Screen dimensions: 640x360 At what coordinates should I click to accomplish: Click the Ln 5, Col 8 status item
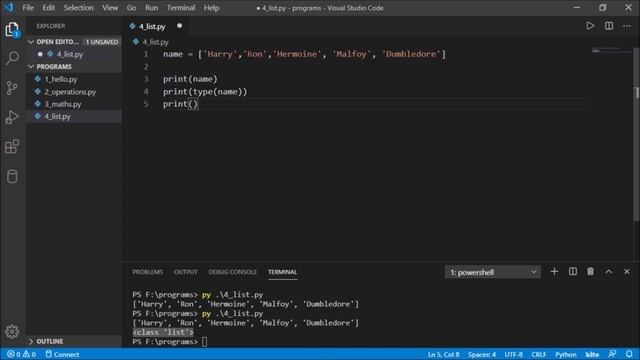(443, 354)
